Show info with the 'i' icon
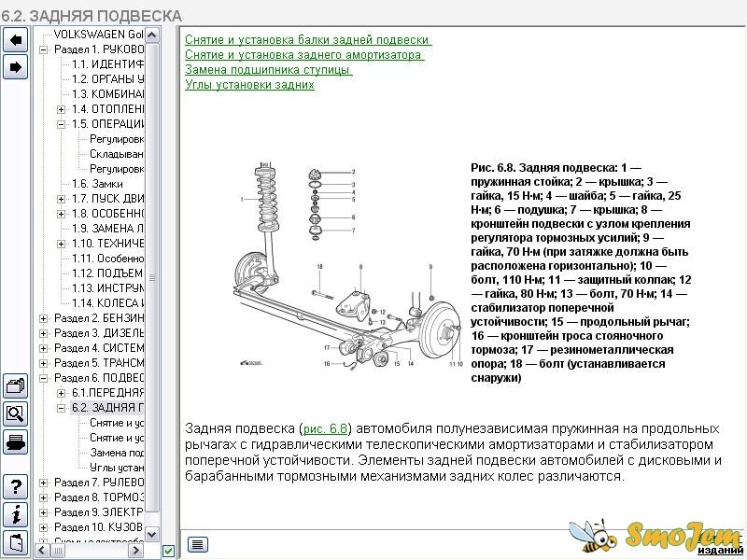The width and height of the screenshot is (747, 560). (x=16, y=515)
